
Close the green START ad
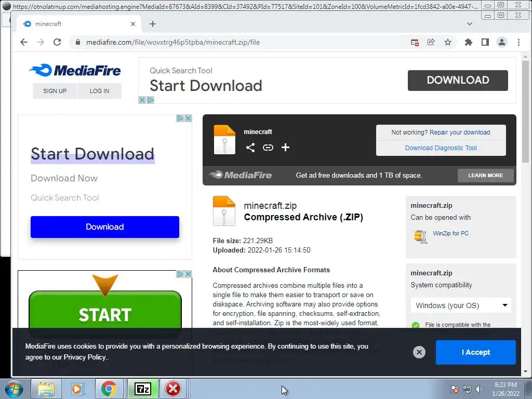188,274
